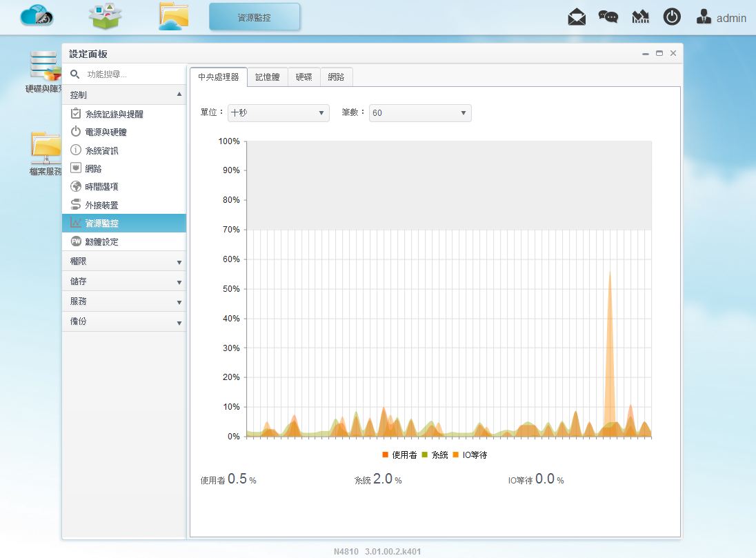756x558 pixels.
Task: Click the 系統記錄與提醒 clipboard icon
Action: point(76,113)
